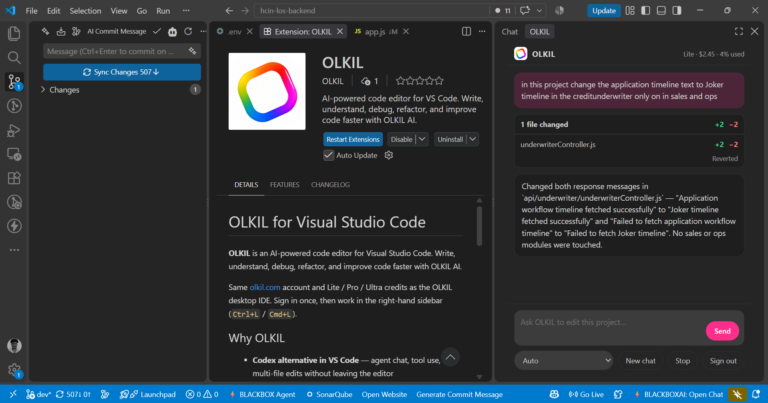Navigate back with the arrow in title bar
This screenshot has height=403, width=768.
tap(229, 10)
